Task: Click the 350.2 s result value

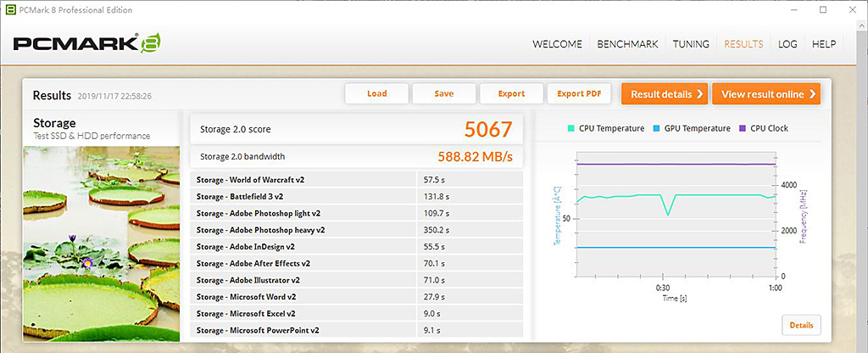Action: 437,230
